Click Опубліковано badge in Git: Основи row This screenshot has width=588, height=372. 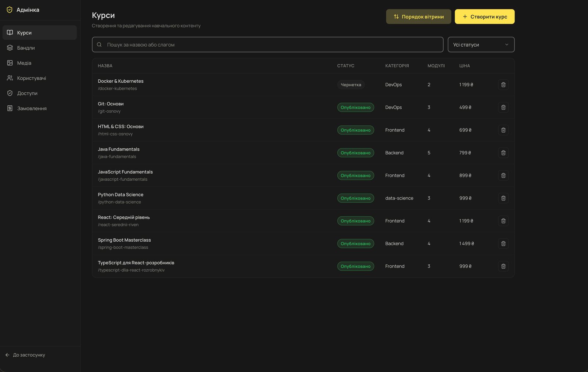(356, 107)
